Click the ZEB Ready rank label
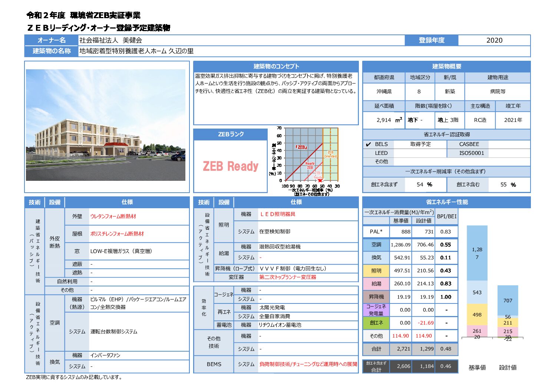 pyautogui.click(x=230, y=166)
